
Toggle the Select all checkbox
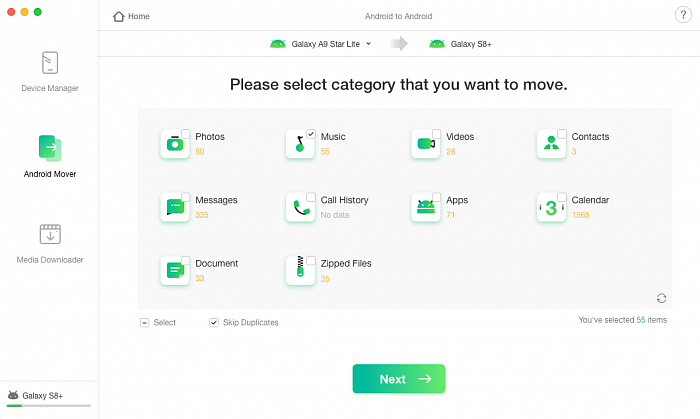click(144, 323)
